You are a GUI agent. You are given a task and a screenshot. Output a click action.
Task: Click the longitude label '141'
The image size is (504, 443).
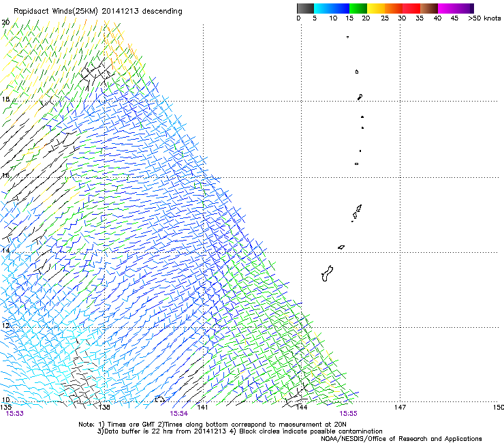[x=202, y=408]
